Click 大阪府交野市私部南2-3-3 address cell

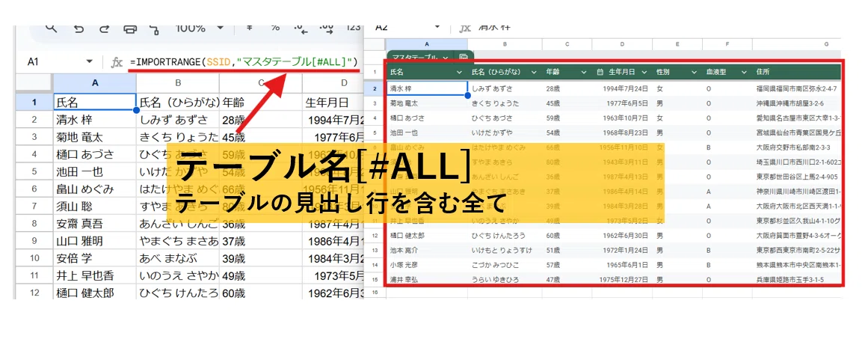click(x=792, y=147)
